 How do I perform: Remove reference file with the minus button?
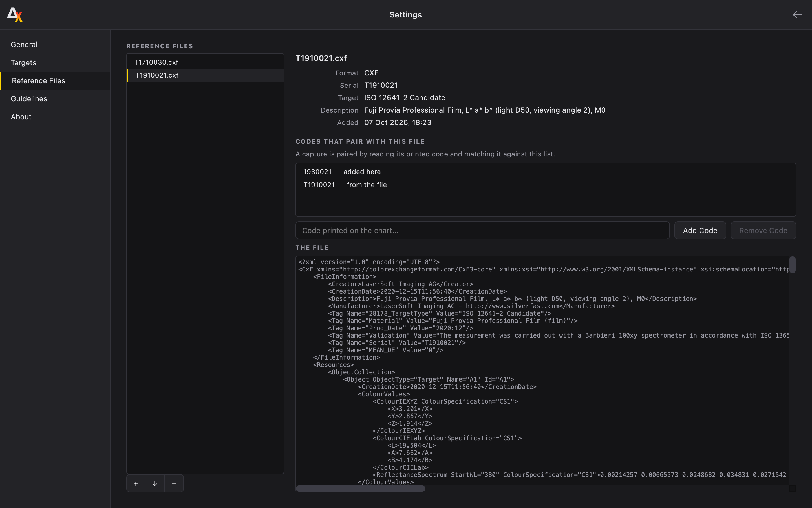174,483
